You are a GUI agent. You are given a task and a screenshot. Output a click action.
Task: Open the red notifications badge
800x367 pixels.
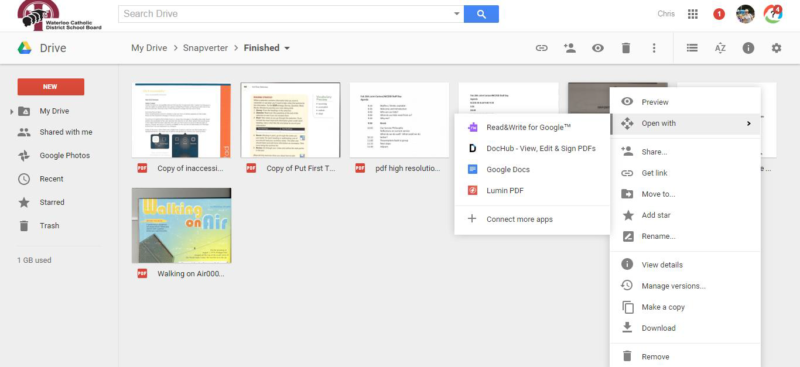click(718, 14)
